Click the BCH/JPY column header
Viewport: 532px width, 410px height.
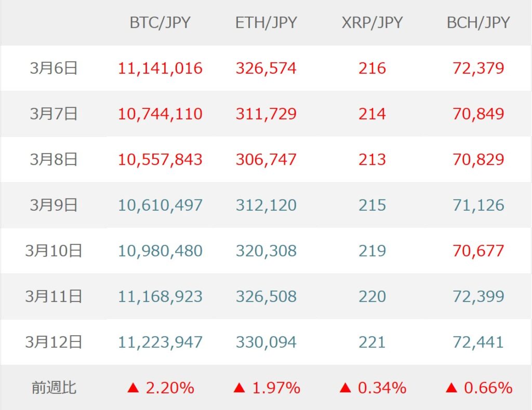pyautogui.click(x=478, y=23)
